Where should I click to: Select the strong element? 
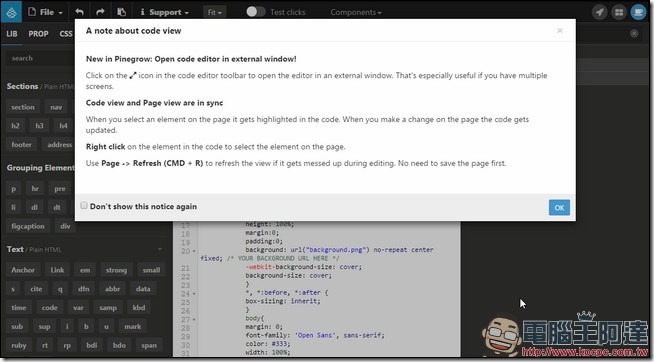[116, 270]
